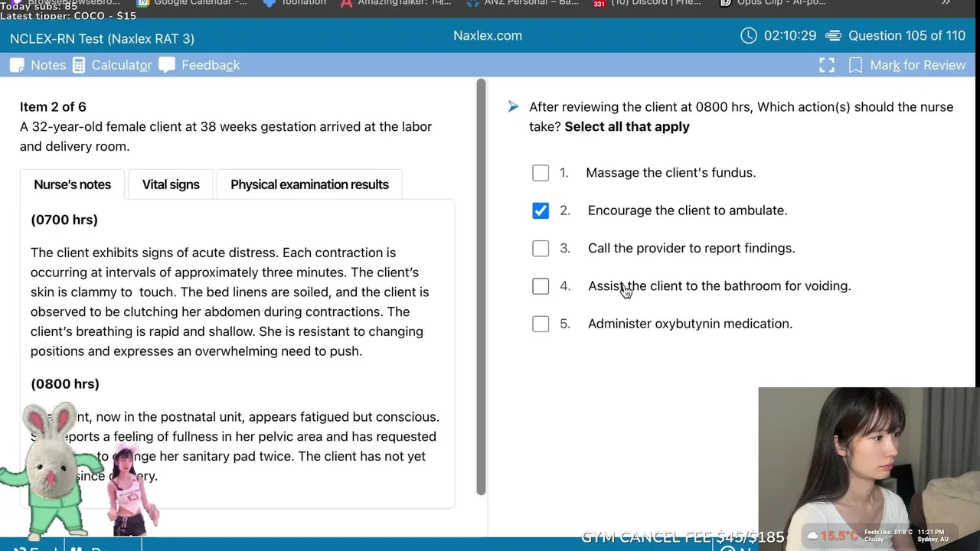The image size is (980, 551).
Task: Open the Discord browser tab
Action: coord(647,3)
